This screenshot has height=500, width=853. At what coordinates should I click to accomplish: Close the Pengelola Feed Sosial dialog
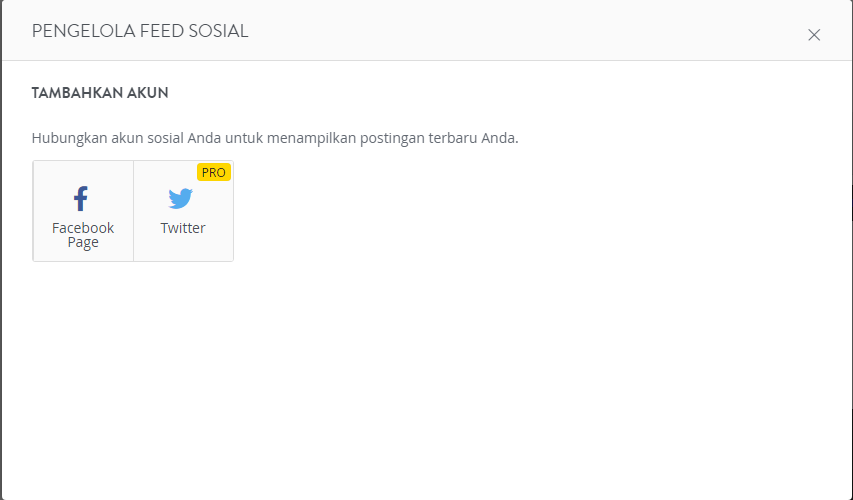(x=814, y=35)
